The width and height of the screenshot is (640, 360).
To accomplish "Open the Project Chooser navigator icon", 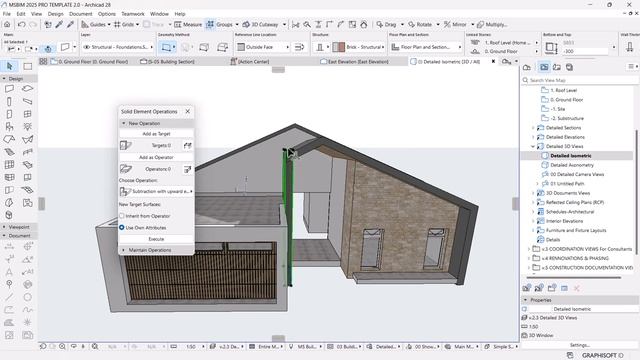I will 527,67.
